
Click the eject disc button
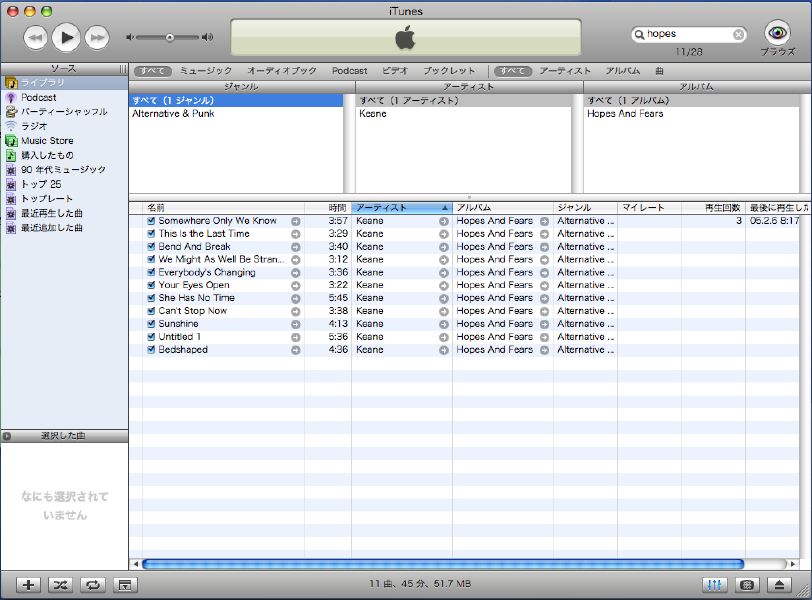click(x=778, y=585)
